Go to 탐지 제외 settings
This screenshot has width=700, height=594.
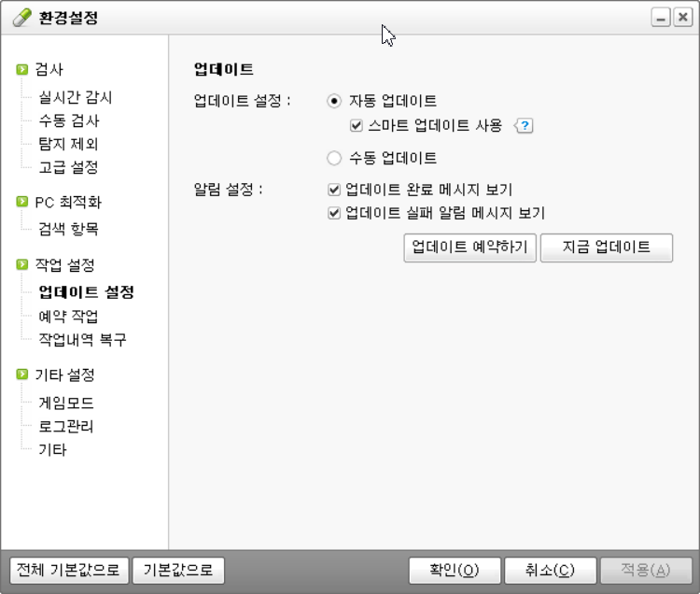coord(68,144)
